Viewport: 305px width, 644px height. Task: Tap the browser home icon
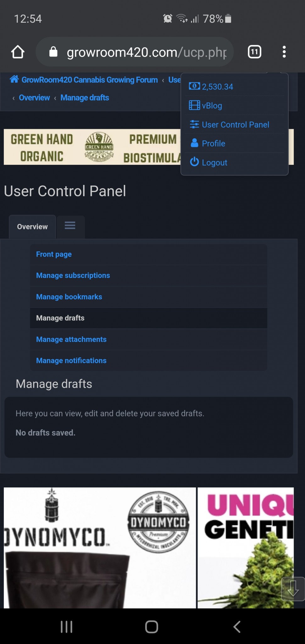[x=18, y=52]
